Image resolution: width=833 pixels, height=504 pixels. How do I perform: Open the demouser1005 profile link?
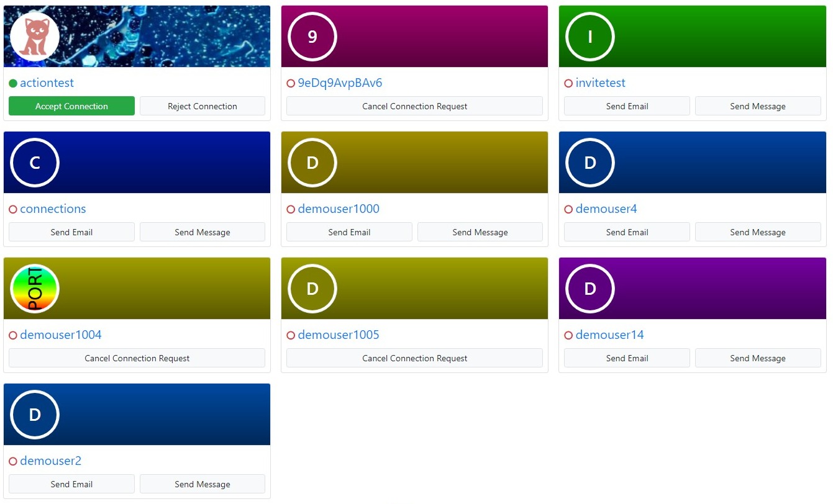339,335
